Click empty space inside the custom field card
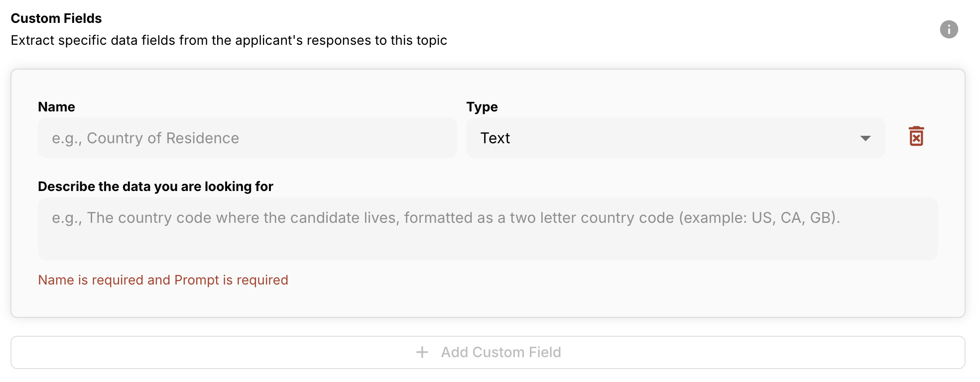The image size is (980, 382). (598, 293)
